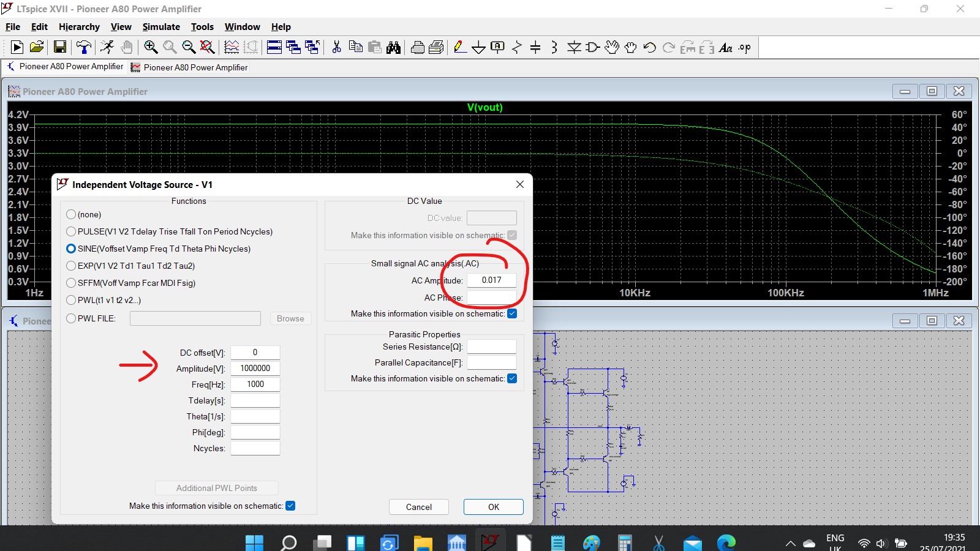Screen dimensions: 980x551
Task: Click the Print icon
Action: (418, 47)
